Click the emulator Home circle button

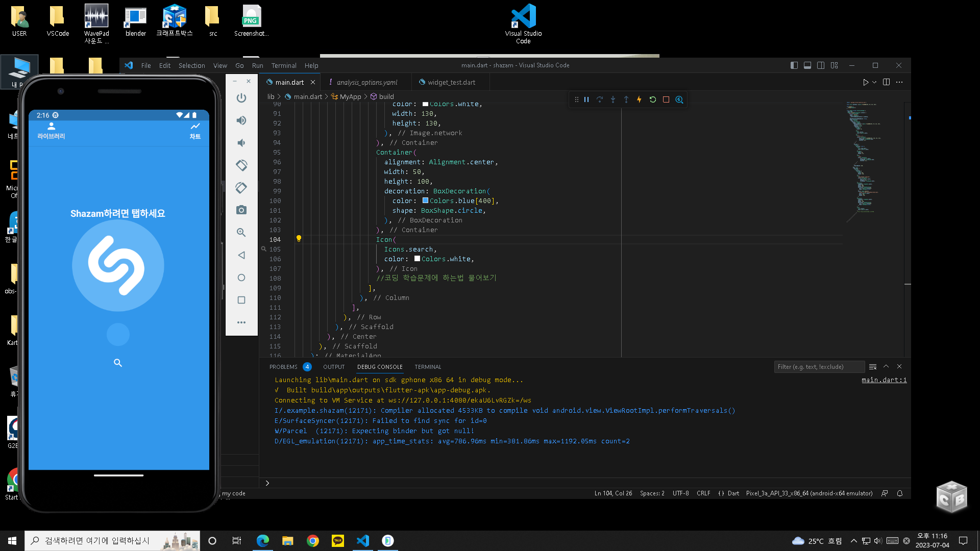(241, 278)
